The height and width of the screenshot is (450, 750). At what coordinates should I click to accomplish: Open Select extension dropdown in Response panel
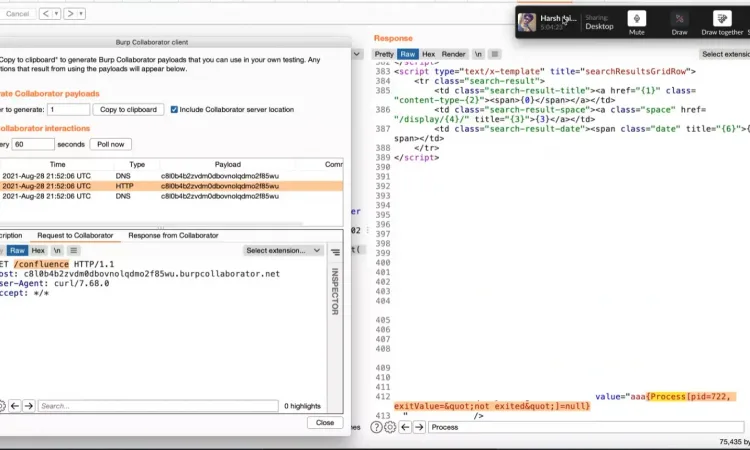725,55
